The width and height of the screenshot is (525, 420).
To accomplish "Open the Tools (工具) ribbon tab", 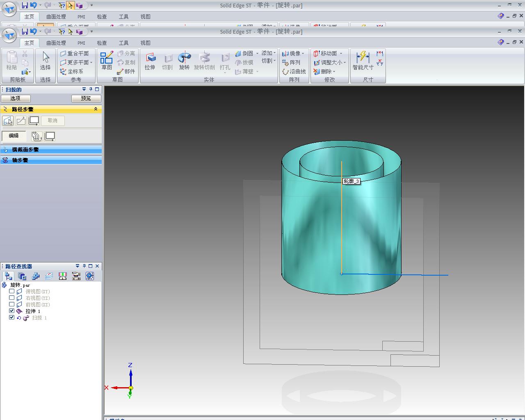I will [x=123, y=43].
